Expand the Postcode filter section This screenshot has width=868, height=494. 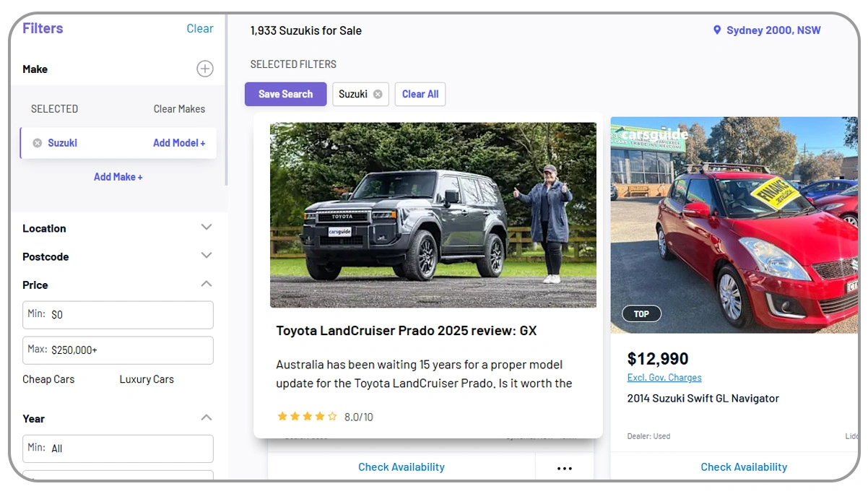(207, 255)
